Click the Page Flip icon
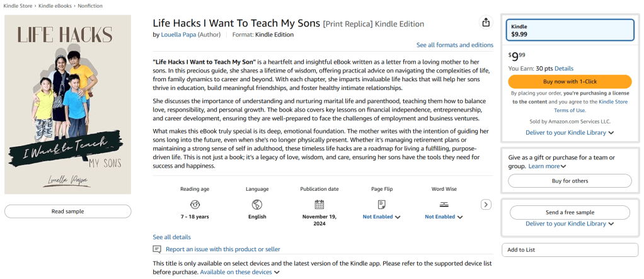644x279 pixels. pos(381,204)
